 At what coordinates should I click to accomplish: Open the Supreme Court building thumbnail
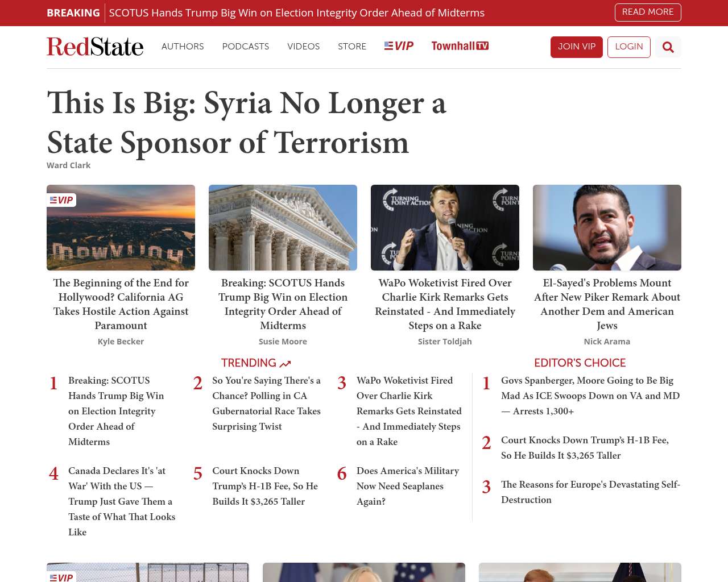283,227
